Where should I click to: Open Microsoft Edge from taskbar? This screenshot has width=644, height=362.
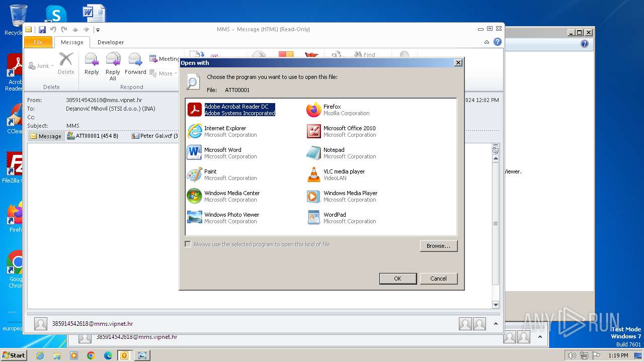(x=108, y=355)
